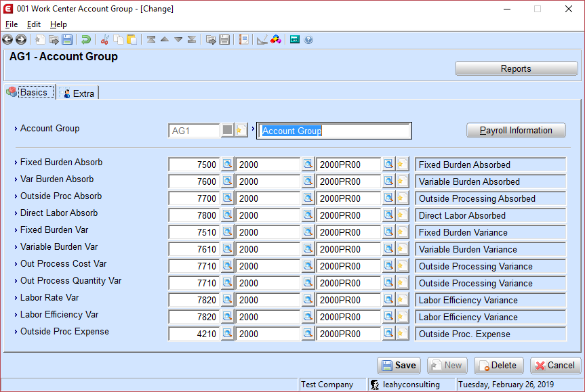Go to first record icon
The image size is (585, 392).
click(x=151, y=39)
